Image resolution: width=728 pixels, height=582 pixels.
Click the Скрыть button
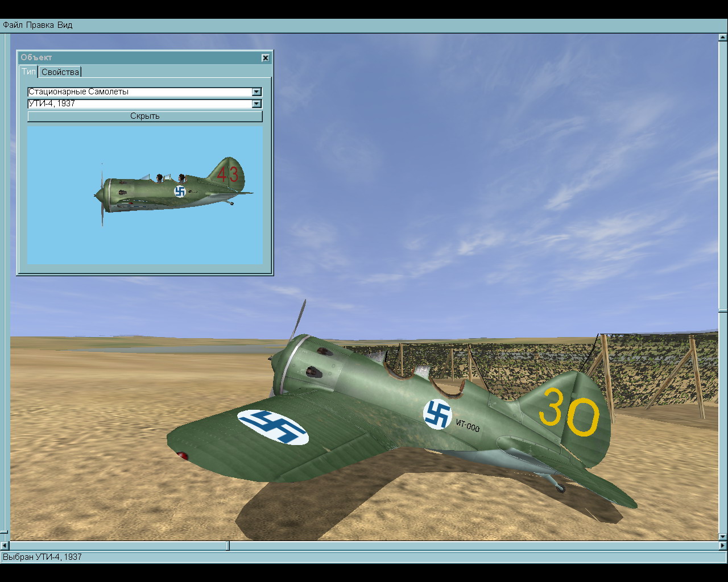145,116
